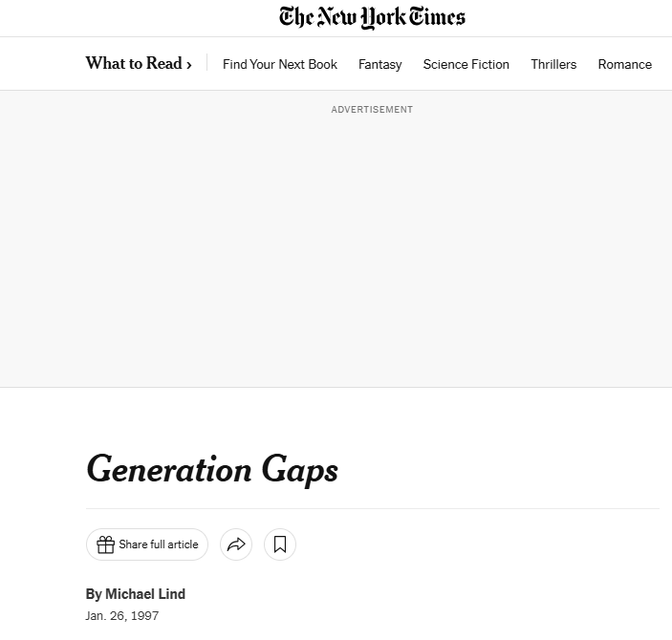Click The New York Times logo
The height and width of the screenshot is (640, 672).
372,17
